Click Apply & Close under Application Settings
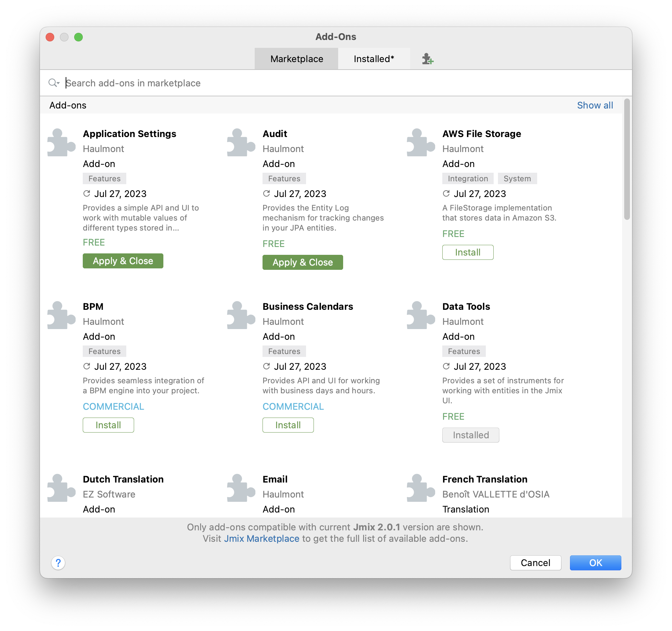The width and height of the screenshot is (672, 631). 123,261
